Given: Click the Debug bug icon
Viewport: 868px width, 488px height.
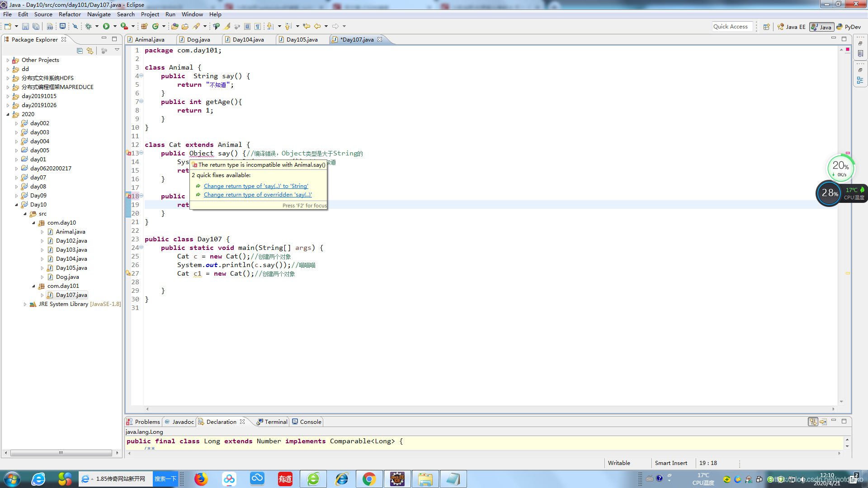Looking at the screenshot, I should pos(89,26).
